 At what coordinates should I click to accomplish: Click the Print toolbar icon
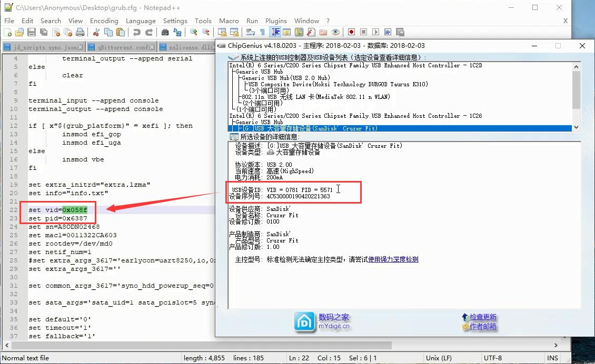tap(81, 33)
